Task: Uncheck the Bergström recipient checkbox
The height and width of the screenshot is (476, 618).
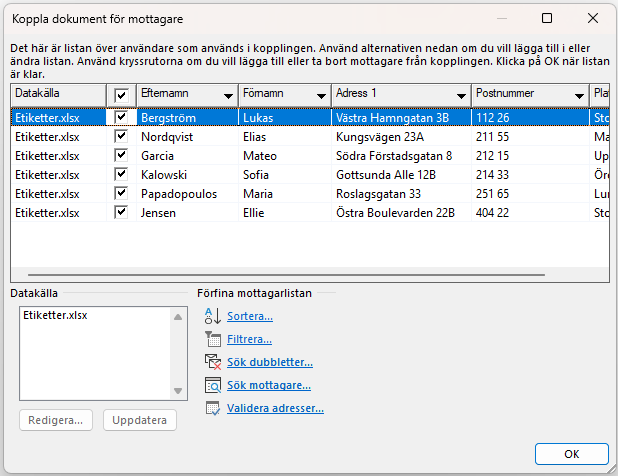Action: pyautogui.click(x=121, y=117)
